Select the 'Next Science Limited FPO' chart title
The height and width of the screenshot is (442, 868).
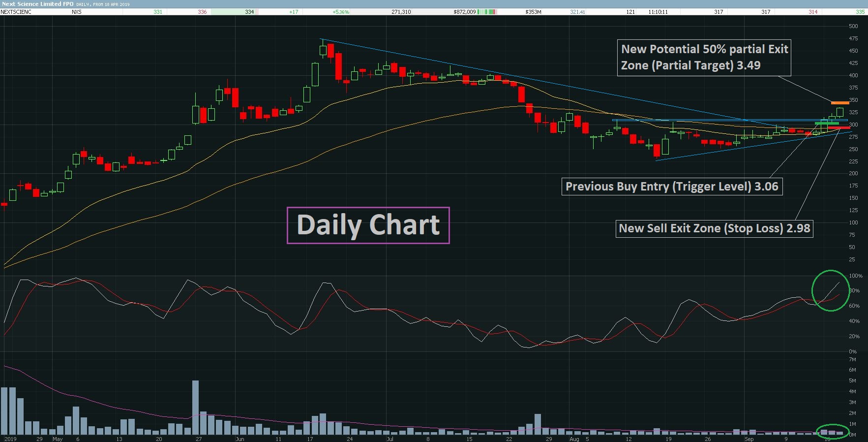coord(37,4)
